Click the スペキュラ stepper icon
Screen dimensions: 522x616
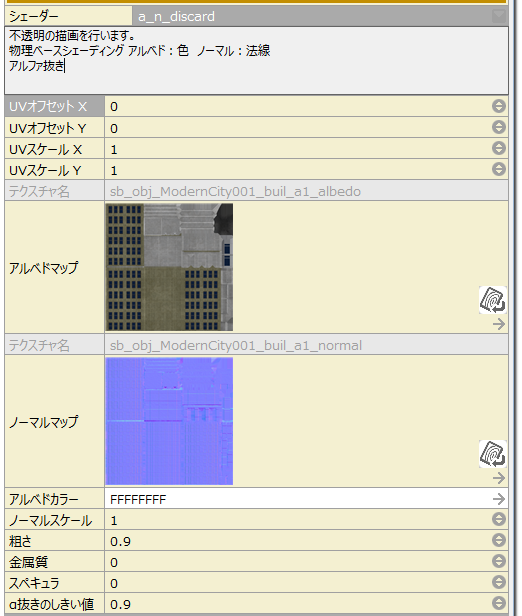point(499,582)
